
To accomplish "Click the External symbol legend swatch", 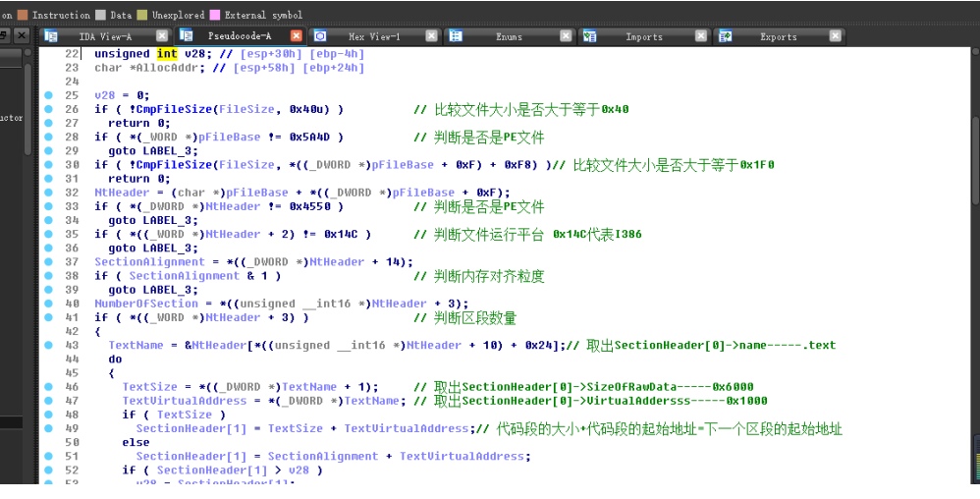I will [x=215, y=15].
